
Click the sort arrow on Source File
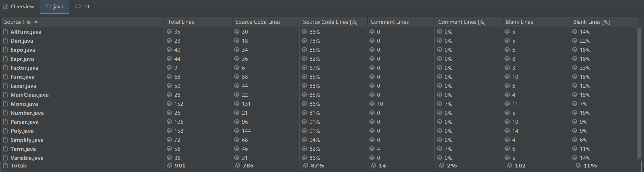[x=36, y=22]
